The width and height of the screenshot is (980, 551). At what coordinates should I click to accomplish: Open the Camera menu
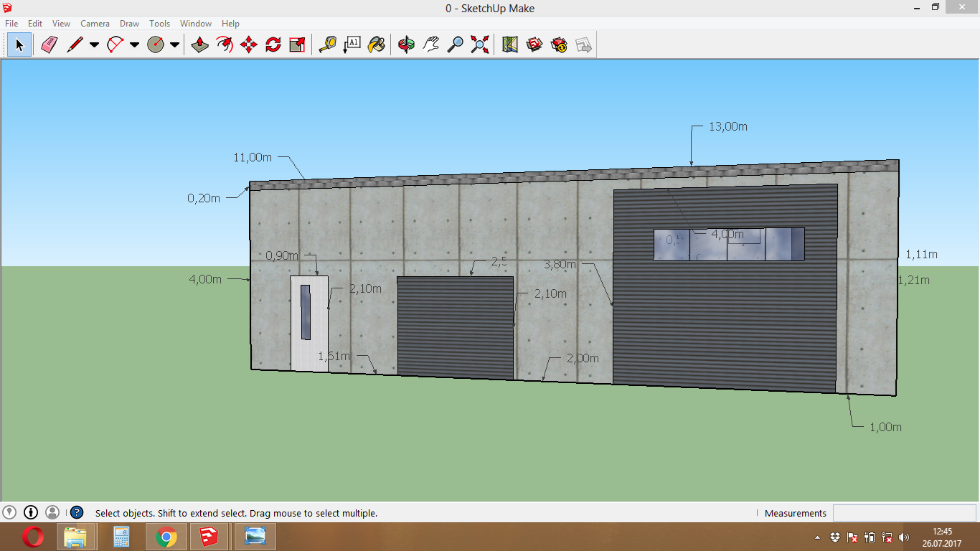95,24
